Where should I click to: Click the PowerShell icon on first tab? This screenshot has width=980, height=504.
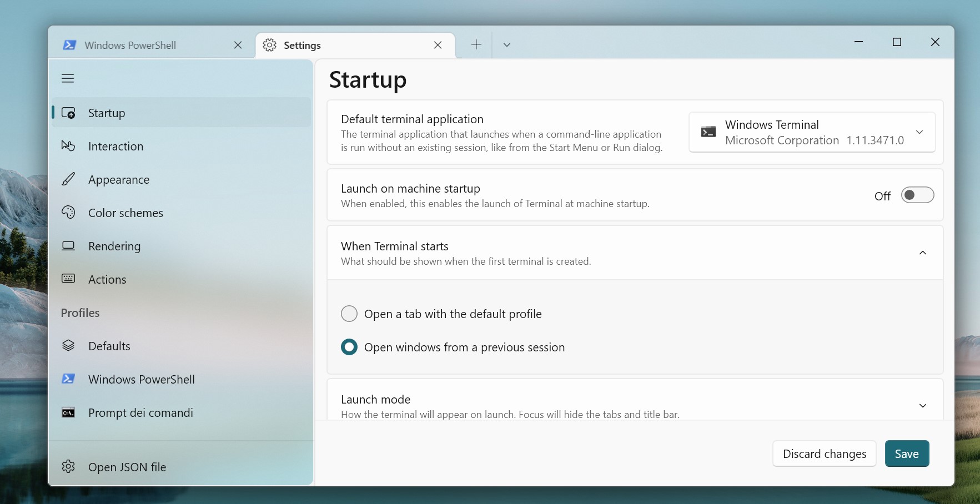pyautogui.click(x=69, y=45)
